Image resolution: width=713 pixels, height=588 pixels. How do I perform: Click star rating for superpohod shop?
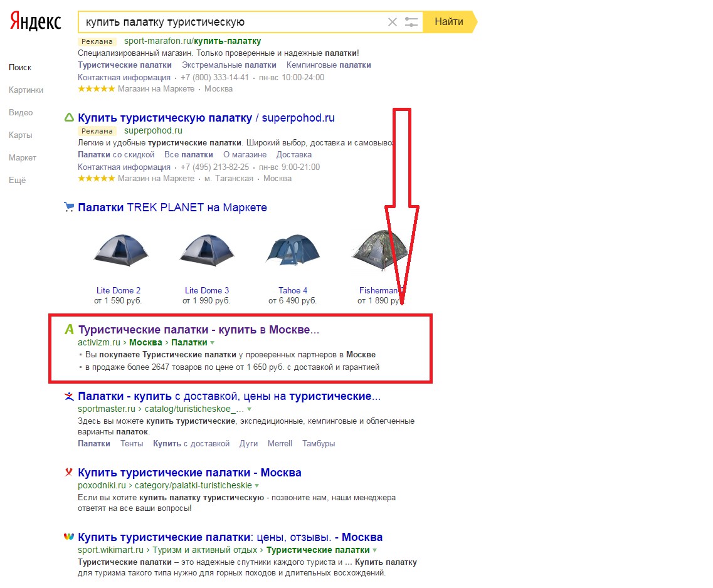tap(97, 178)
